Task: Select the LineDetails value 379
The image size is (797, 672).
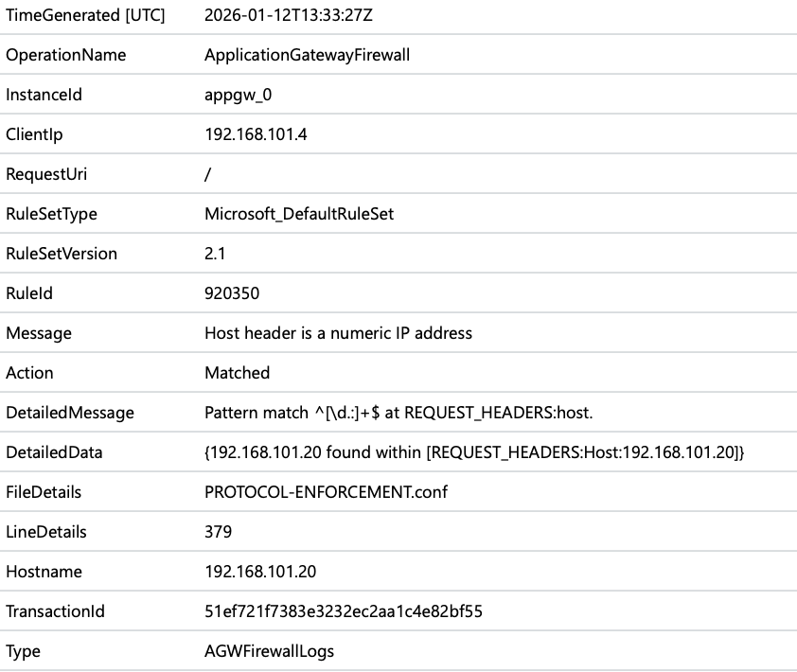Action: click(x=218, y=532)
